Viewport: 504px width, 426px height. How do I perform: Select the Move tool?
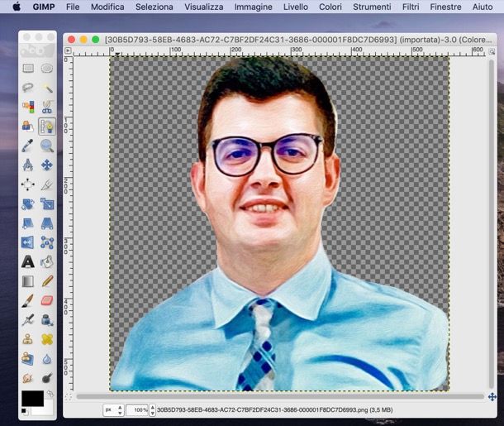point(47,165)
